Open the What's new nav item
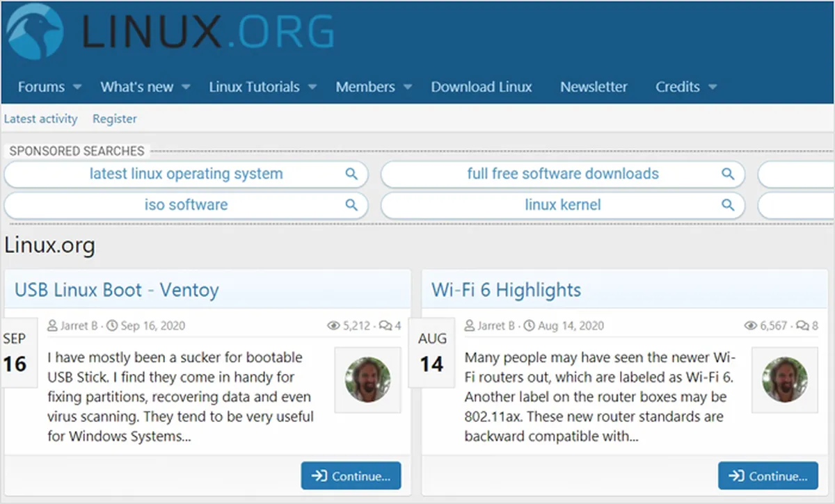The image size is (835, 504). 137,87
